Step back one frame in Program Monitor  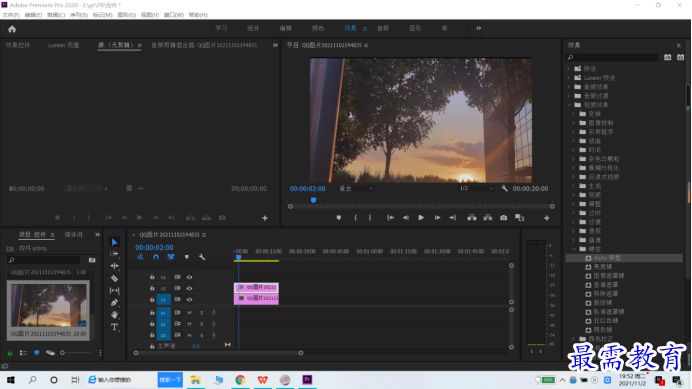406,218
